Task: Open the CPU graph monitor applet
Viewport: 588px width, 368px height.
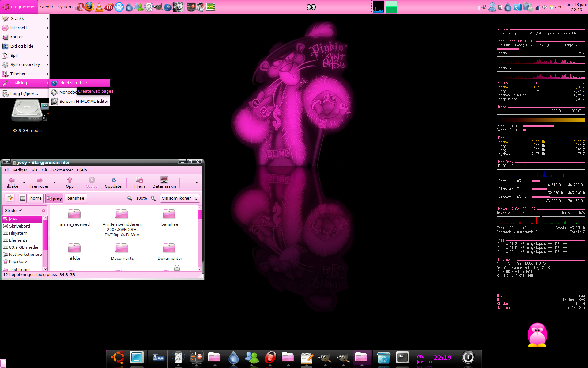Action: [378, 7]
